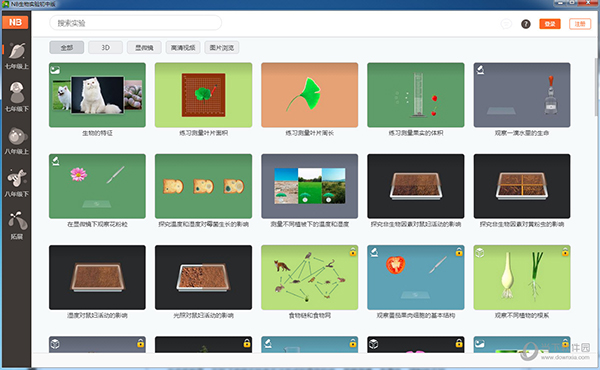Open the three-landscape temperature humidity thumbnail
This screenshot has height=370, width=600.
310,186
